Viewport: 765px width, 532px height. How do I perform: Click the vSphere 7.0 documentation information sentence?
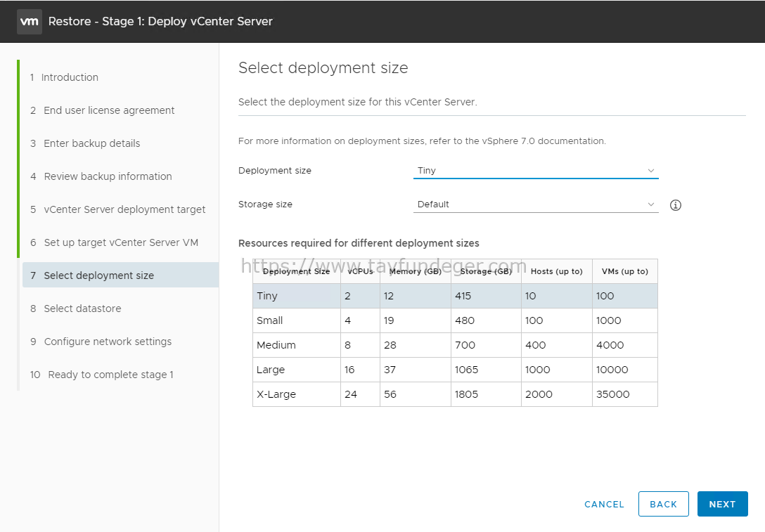click(422, 141)
